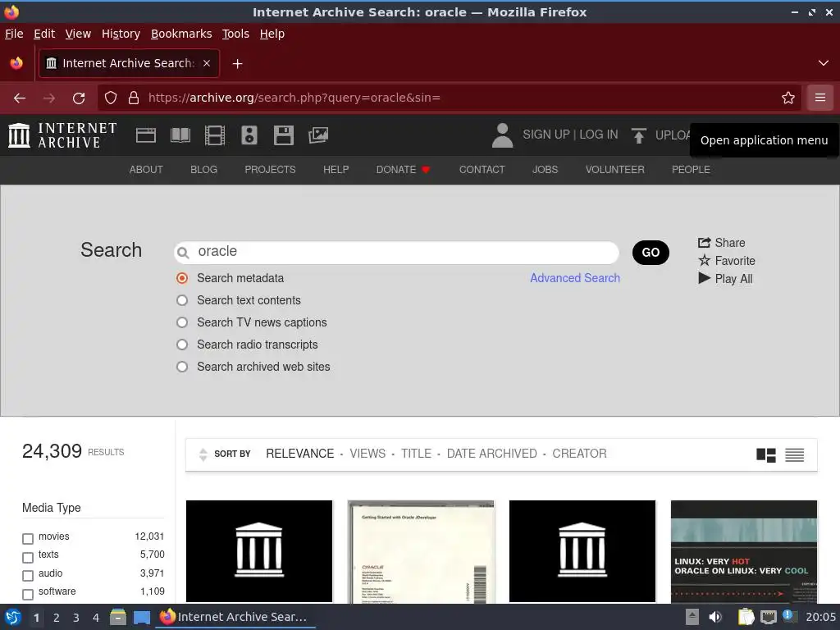Open Advanced Search link
The image size is (840, 630).
click(575, 278)
